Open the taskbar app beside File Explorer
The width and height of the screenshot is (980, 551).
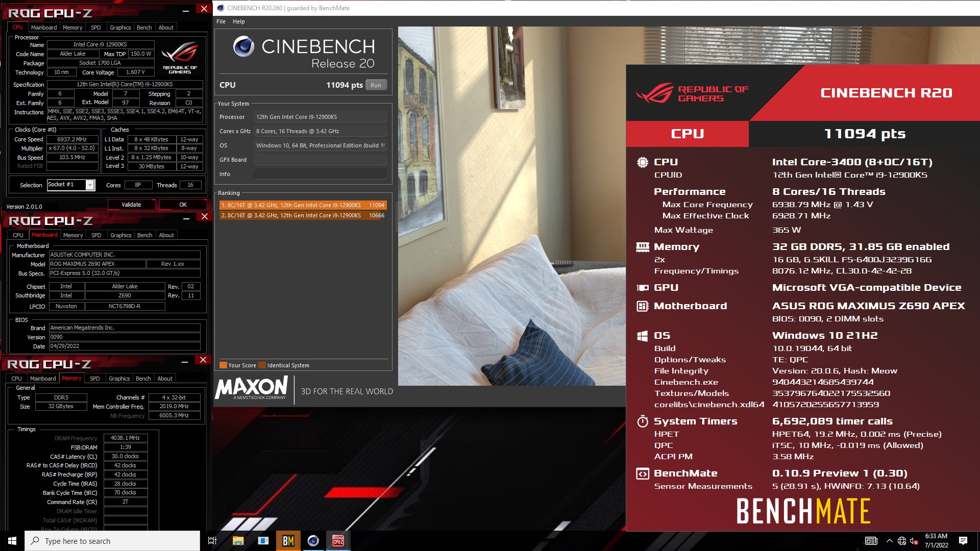[263, 541]
